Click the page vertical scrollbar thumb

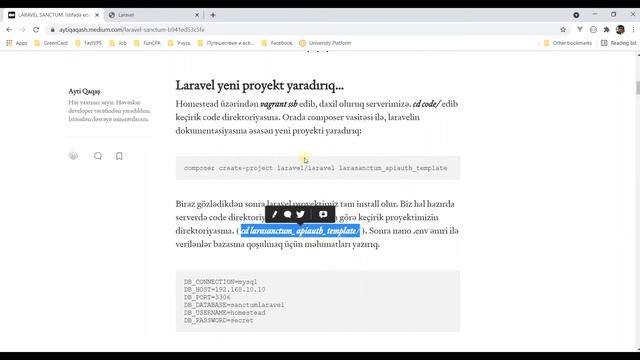coord(638,88)
